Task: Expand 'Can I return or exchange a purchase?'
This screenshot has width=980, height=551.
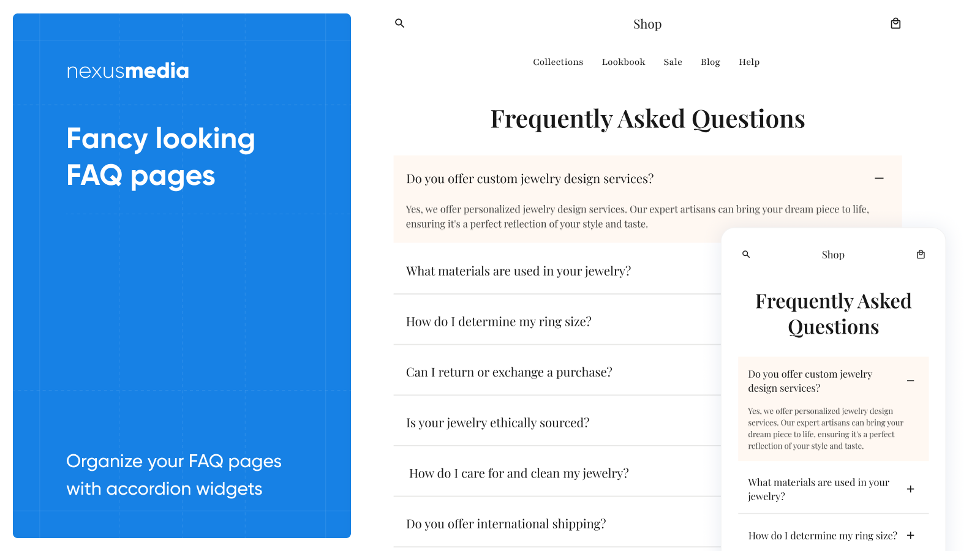Action: pyautogui.click(x=509, y=372)
